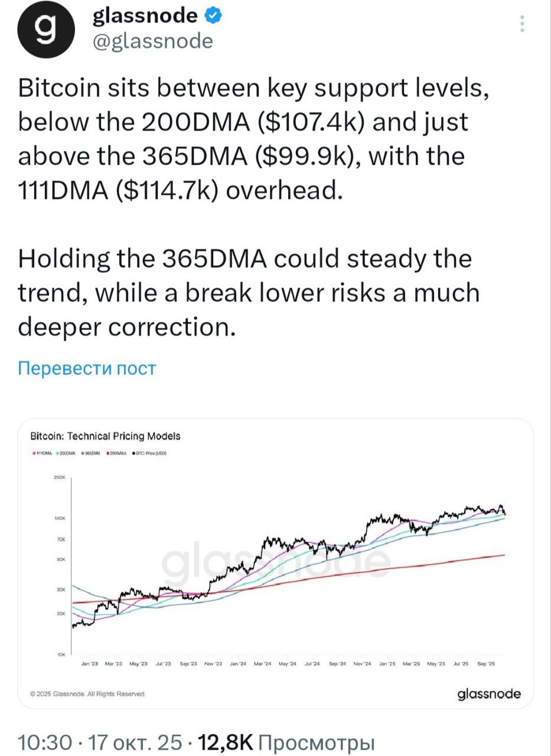Open the three-dot post options menu

point(521,25)
